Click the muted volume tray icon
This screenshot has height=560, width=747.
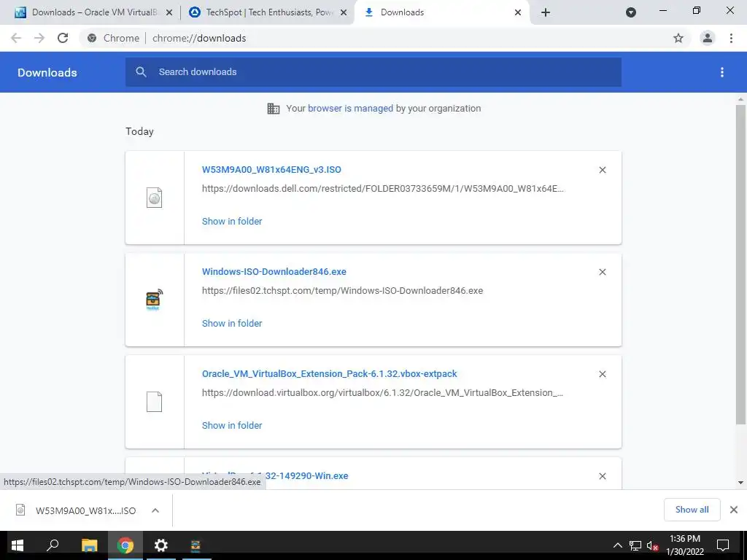pos(652,545)
